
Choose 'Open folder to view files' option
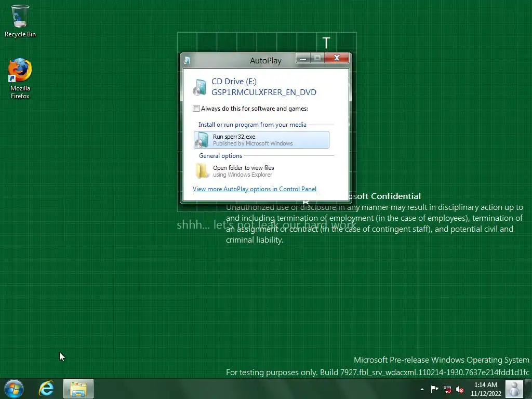pyautogui.click(x=261, y=171)
